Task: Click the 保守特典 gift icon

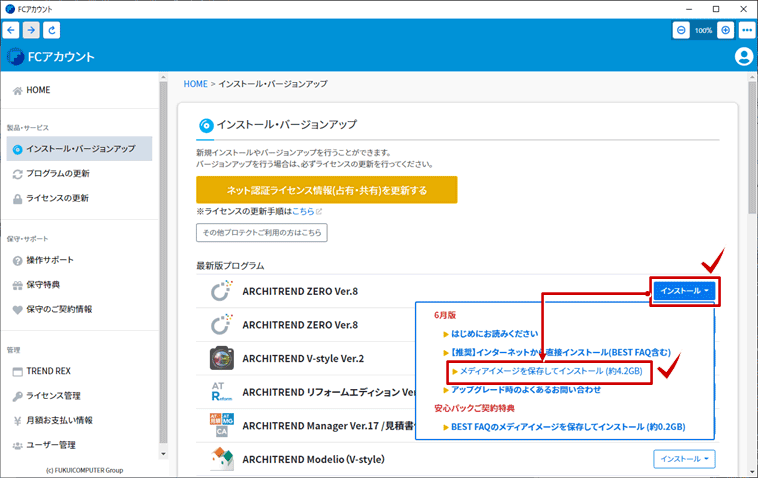Action: click(x=17, y=285)
